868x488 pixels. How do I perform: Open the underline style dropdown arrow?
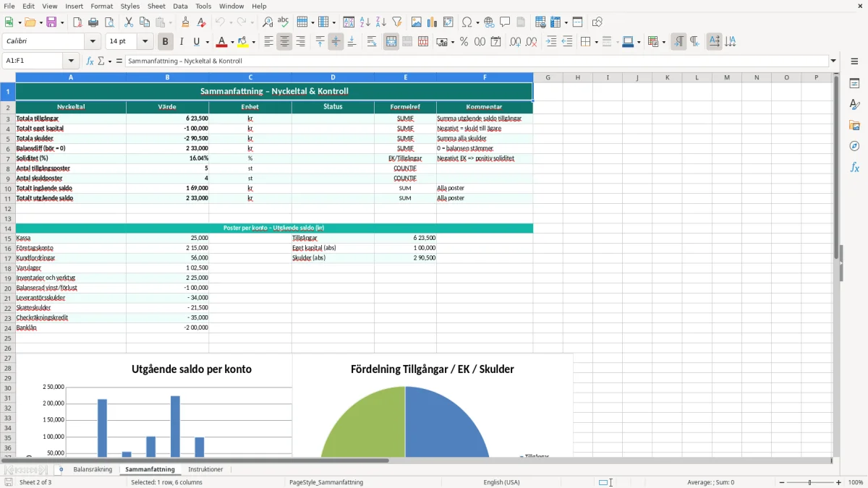206,42
